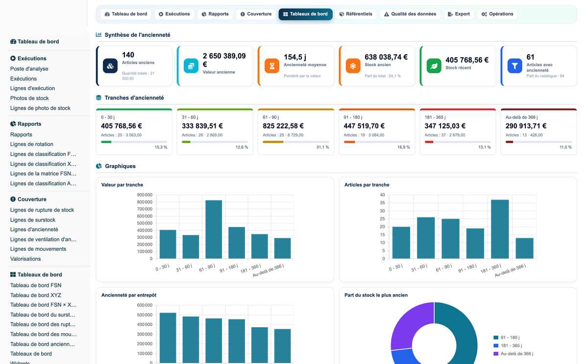Click the grid icon beside sidebar Tableaux de bord heading
This screenshot has height=364, width=588.
point(13,275)
